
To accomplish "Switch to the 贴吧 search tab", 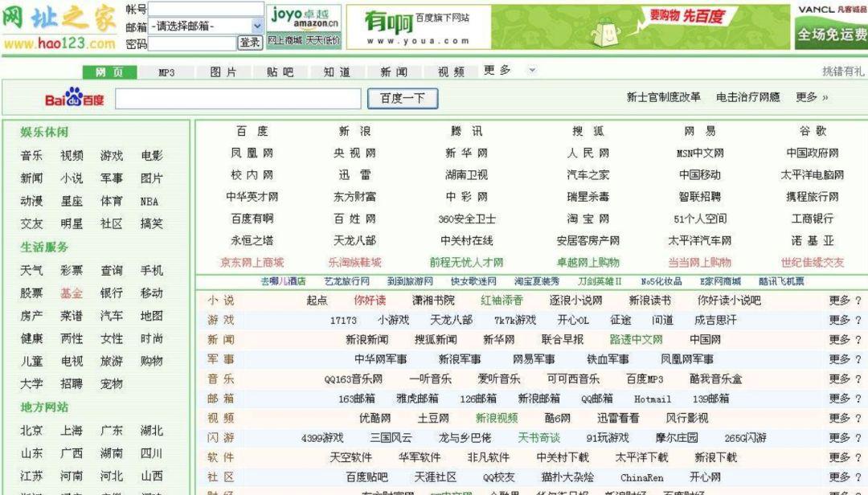I will [280, 72].
